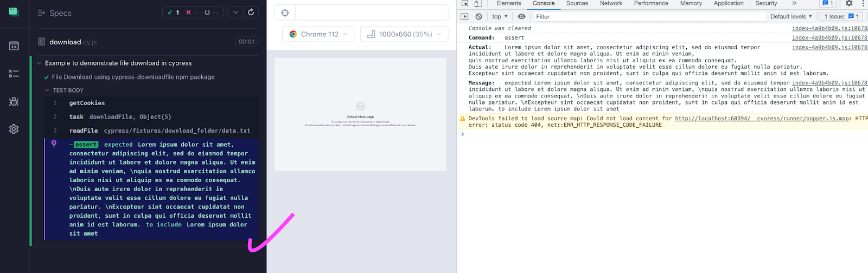This screenshot has height=273, width=868.
Task: Open the 1000x660 viewport size dropdown
Action: 404,34
